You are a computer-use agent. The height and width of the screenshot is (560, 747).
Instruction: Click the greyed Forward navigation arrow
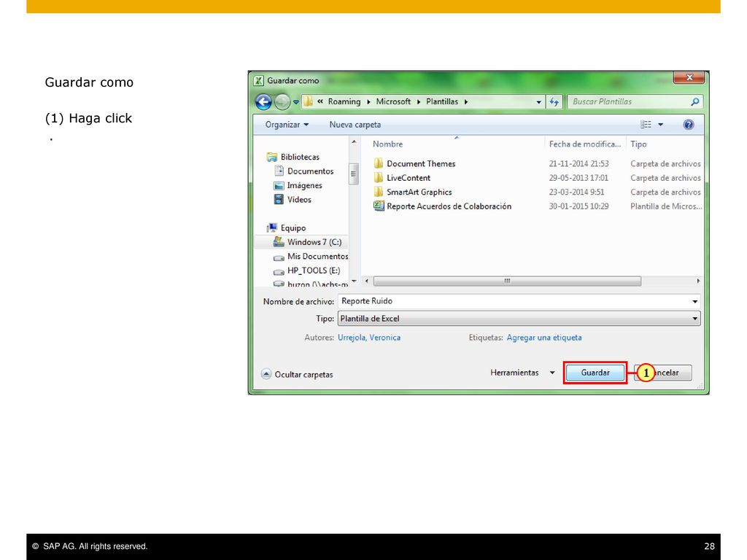pyautogui.click(x=282, y=101)
